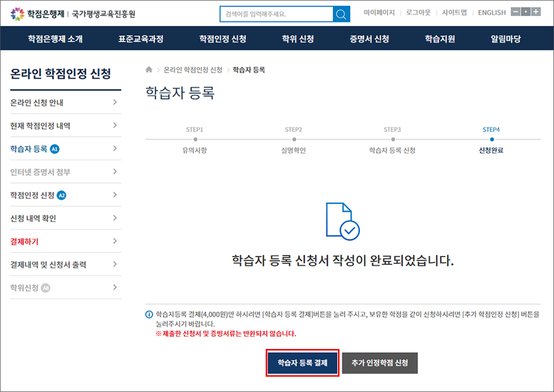This screenshot has height=392, width=554.
Task: Click 로그아웃 link
Action: click(x=418, y=12)
